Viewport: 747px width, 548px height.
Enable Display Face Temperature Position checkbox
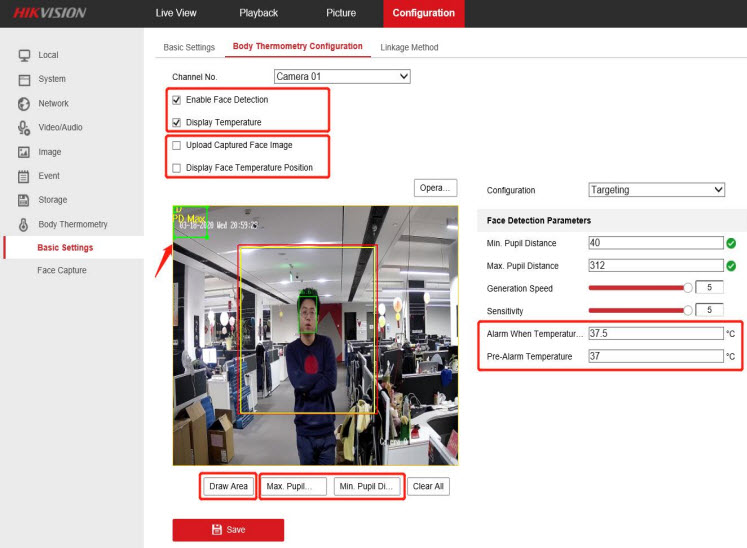pos(177,168)
